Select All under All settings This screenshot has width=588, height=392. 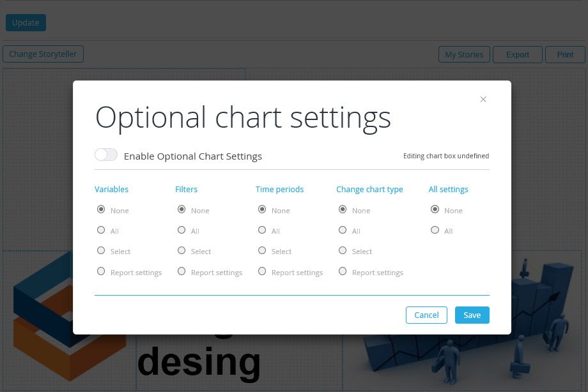click(435, 230)
